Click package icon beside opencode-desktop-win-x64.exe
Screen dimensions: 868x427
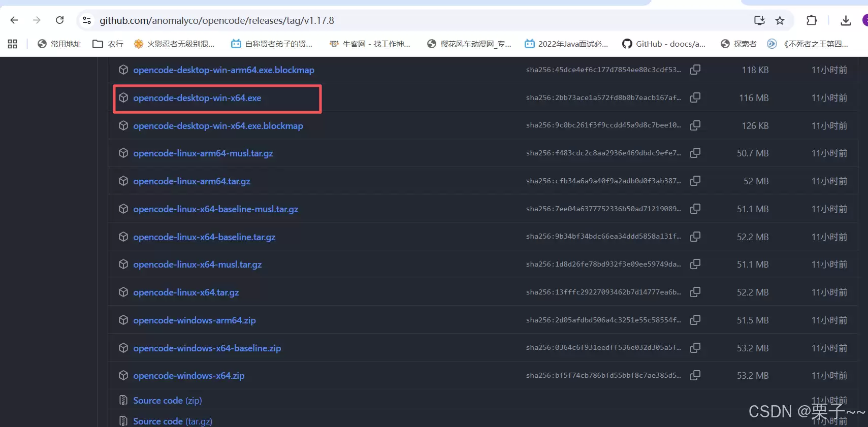(x=123, y=97)
